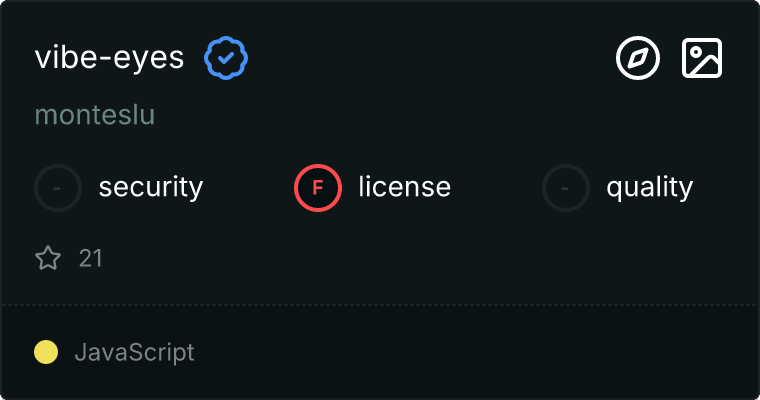The height and width of the screenshot is (400, 760).
Task: Select the security label
Action: click(x=151, y=187)
